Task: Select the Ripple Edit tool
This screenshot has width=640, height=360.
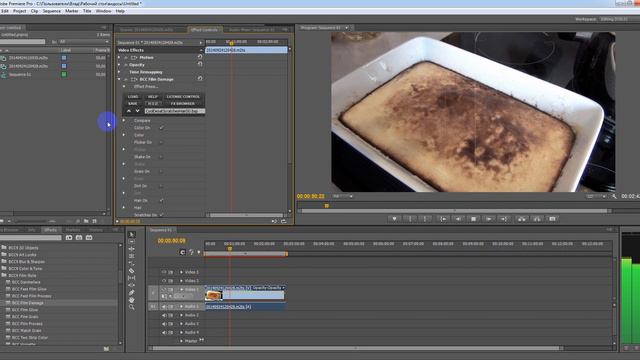Action: pyautogui.click(x=131, y=249)
